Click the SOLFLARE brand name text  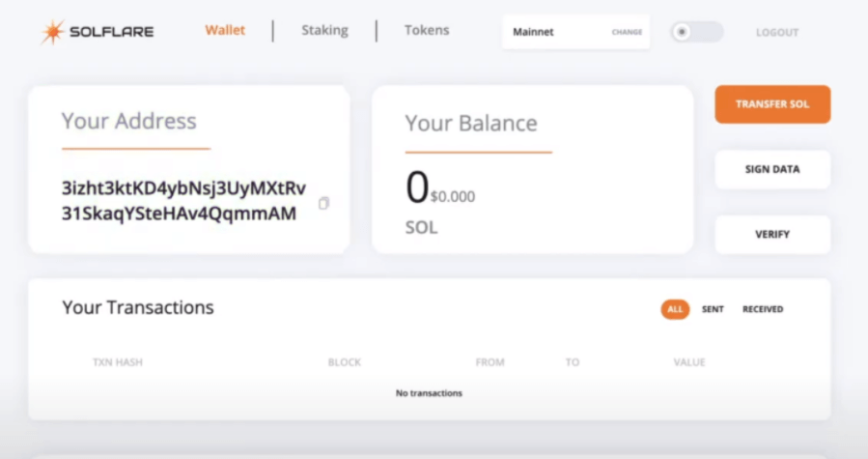coord(111,32)
